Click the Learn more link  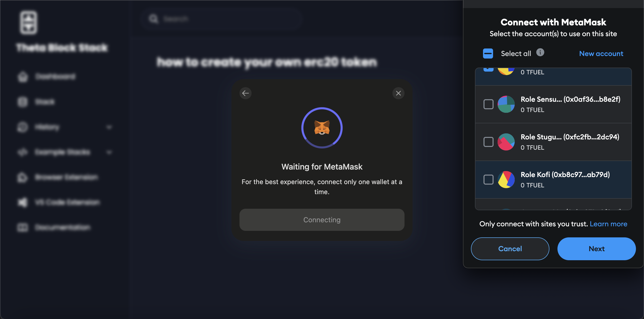[x=609, y=224]
